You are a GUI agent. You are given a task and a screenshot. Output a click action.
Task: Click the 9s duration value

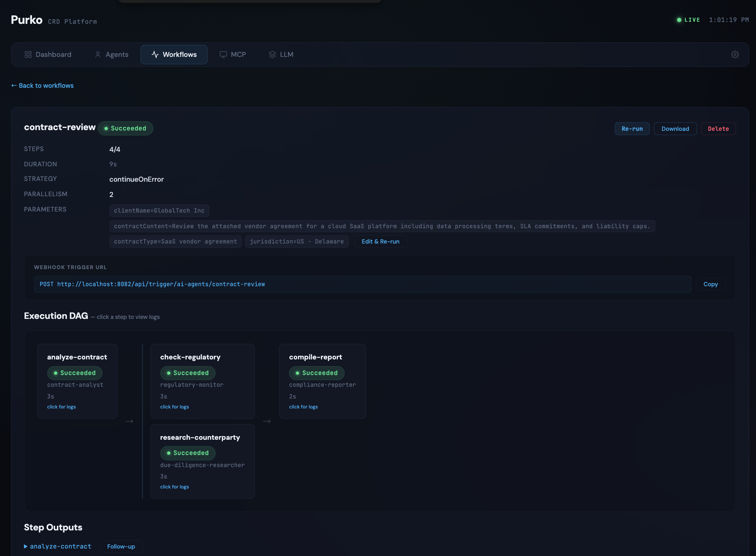(x=113, y=164)
